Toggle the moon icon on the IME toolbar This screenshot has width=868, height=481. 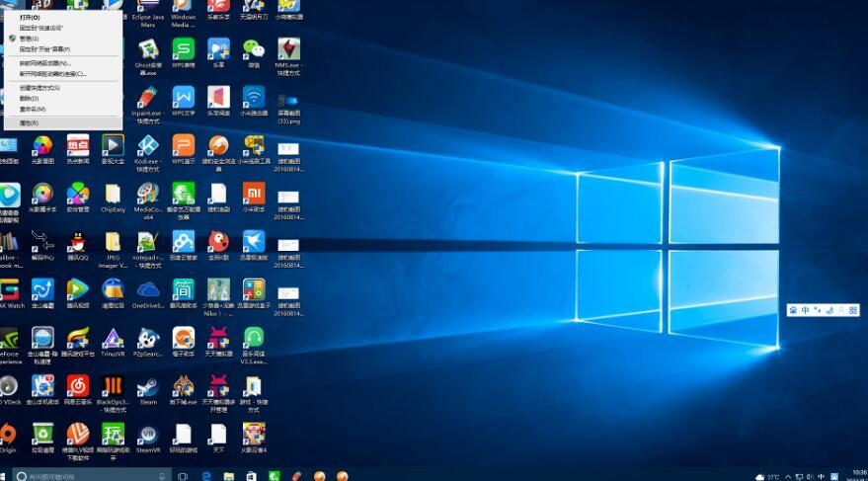[x=829, y=310]
